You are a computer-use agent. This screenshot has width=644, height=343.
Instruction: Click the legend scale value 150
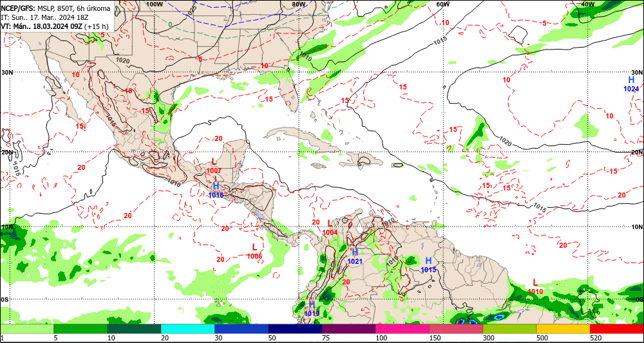pyautogui.click(x=435, y=338)
